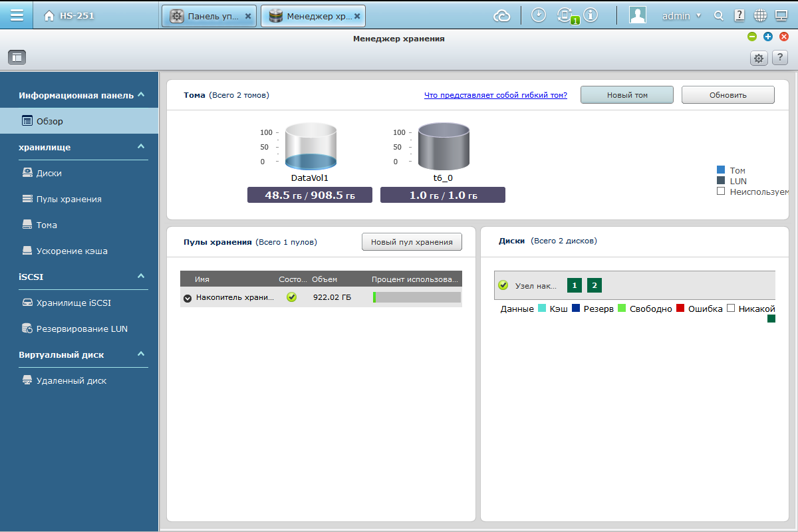
Task: Collapse the iSCSI section
Action: coord(141,277)
